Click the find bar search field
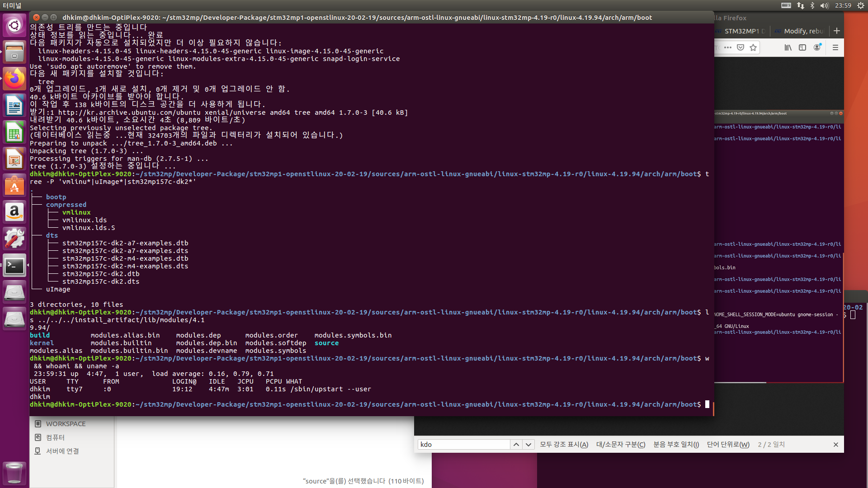The width and height of the screenshot is (868, 488). pyautogui.click(x=464, y=445)
